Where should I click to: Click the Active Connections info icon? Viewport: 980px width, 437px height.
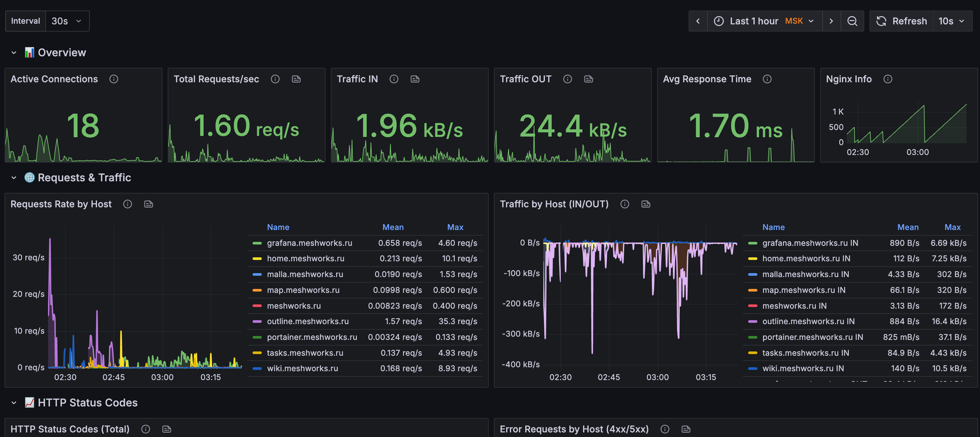[x=114, y=79]
